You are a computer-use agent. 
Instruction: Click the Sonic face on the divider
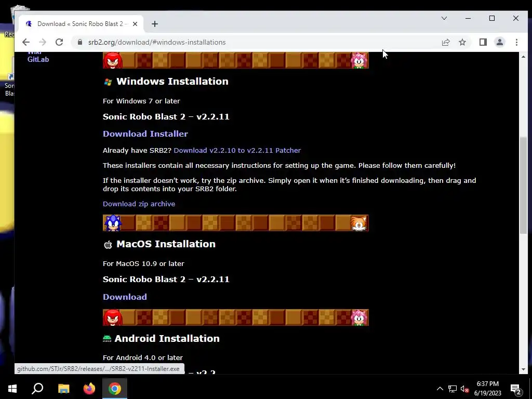[112, 223]
